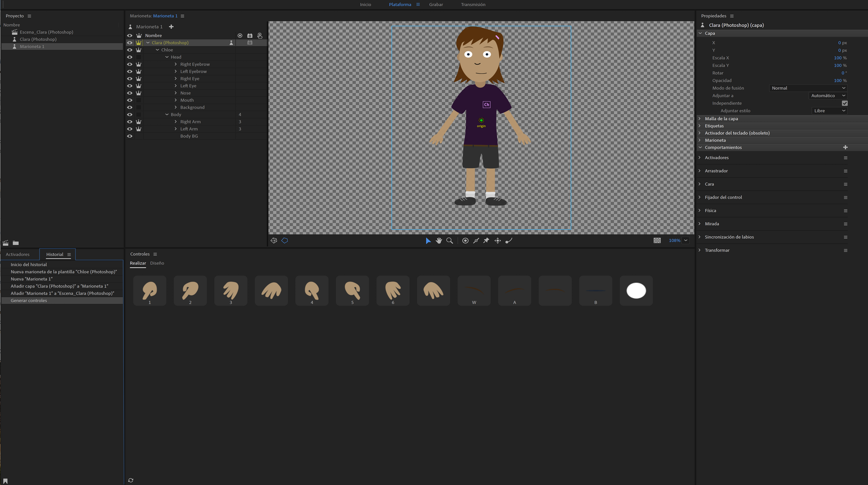Click the add puppet plus icon beside Marioneta 1
Viewport: 868px width, 485px height.
pos(171,27)
